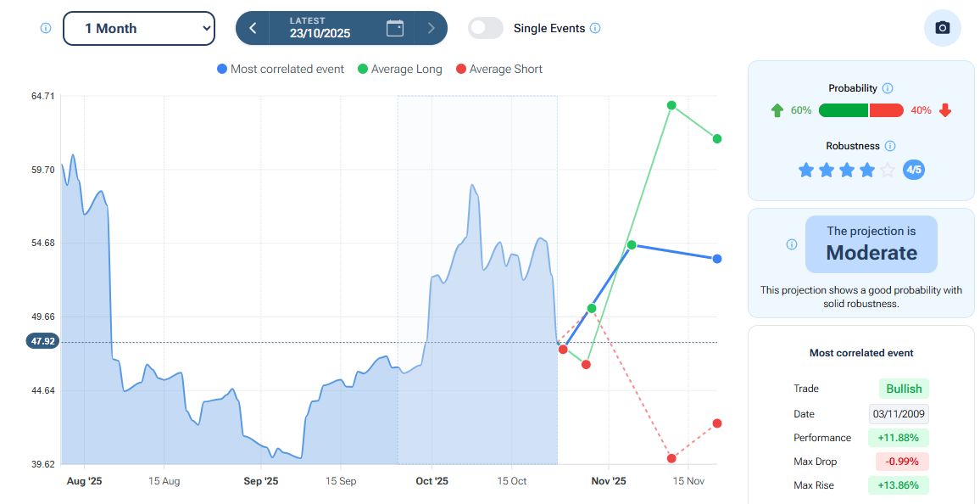
Task: Open the calendar date picker icon
Action: pyautogui.click(x=395, y=28)
